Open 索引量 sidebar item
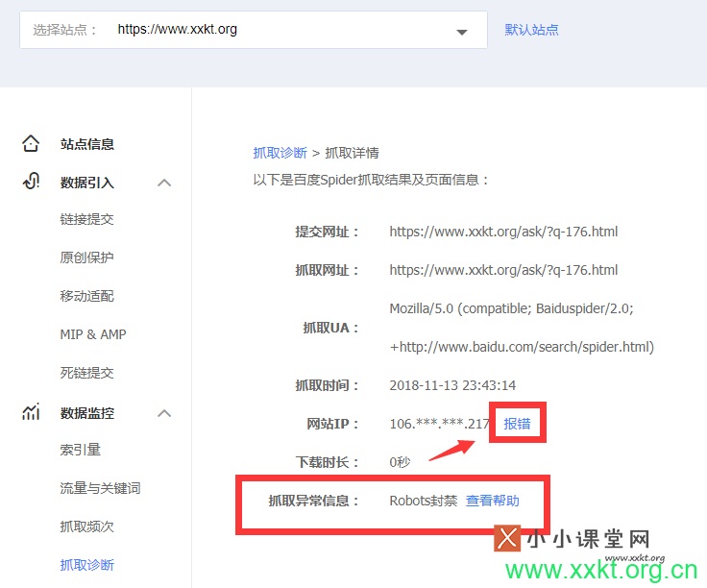The height and width of the screenshot is (588, 707). (81, 450)
